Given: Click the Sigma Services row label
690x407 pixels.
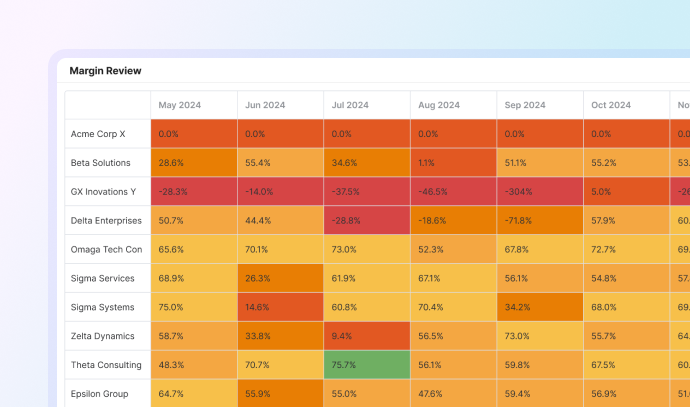Looking at the screenshot, I should pyautogui.click(x=102, y=279).
